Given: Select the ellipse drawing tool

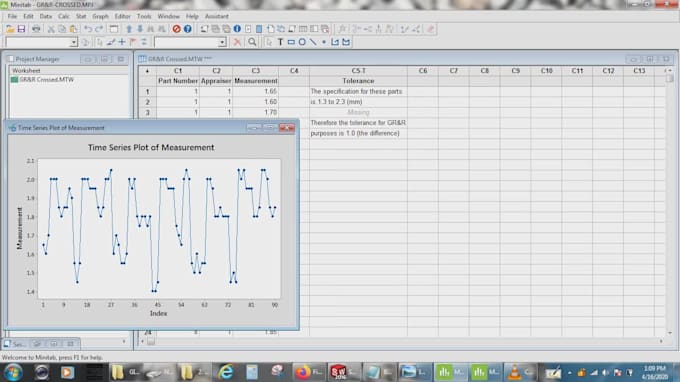Looking at the screenshot, I should [x=302, y=42].
